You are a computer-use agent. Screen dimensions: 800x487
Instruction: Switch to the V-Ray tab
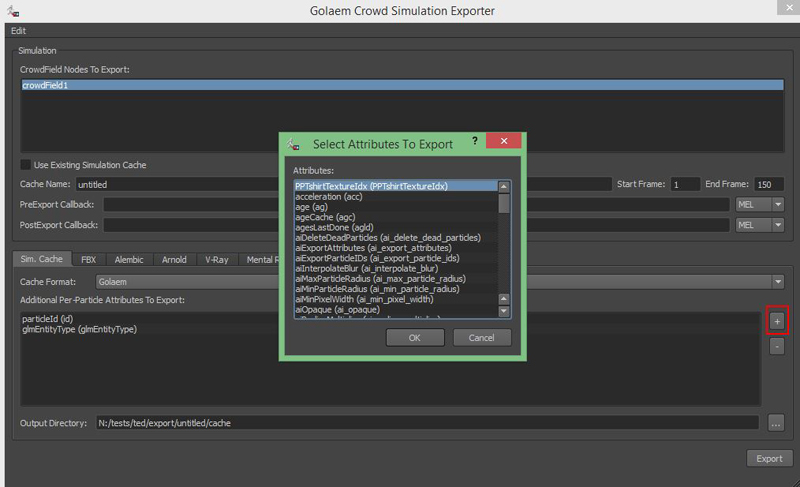(x=216, y=260)
